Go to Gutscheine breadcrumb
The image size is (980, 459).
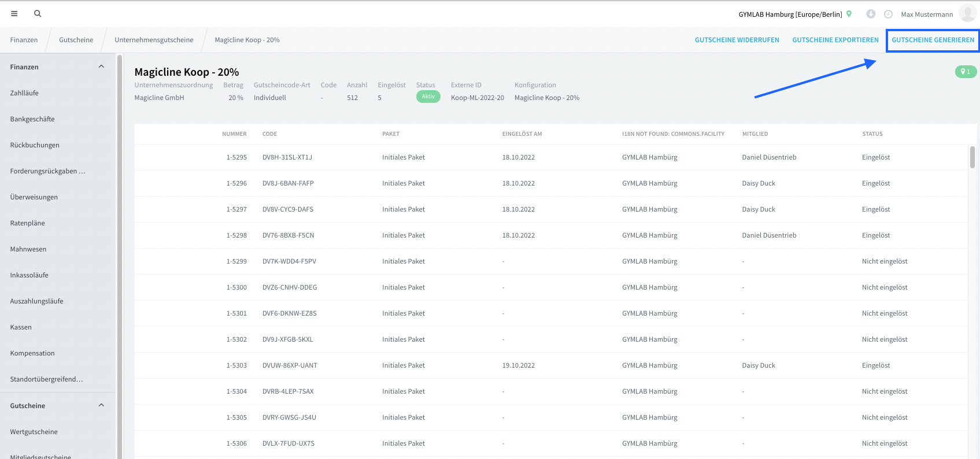pyautogui.click(x=76, y=40)
